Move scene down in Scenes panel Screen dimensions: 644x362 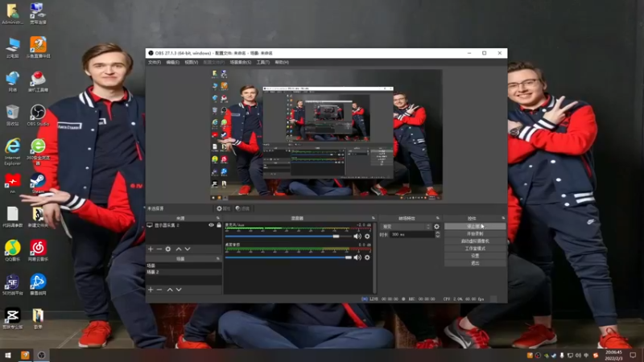coord(179,290)
